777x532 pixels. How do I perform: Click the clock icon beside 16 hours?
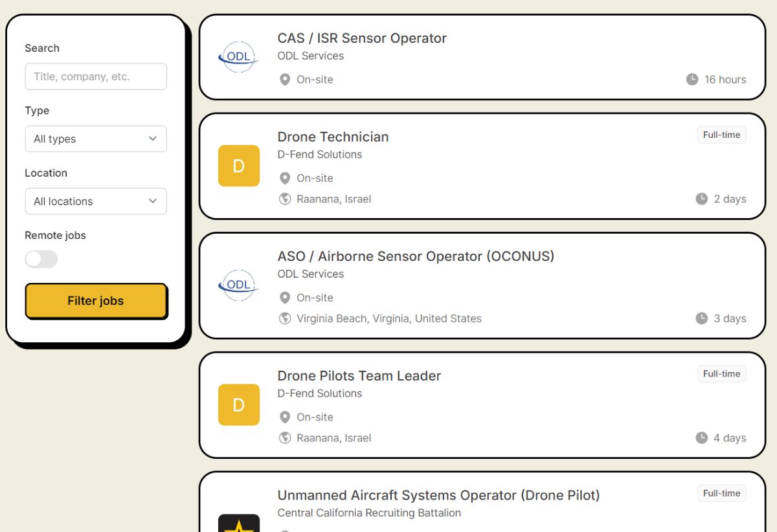tap(692, 80)
